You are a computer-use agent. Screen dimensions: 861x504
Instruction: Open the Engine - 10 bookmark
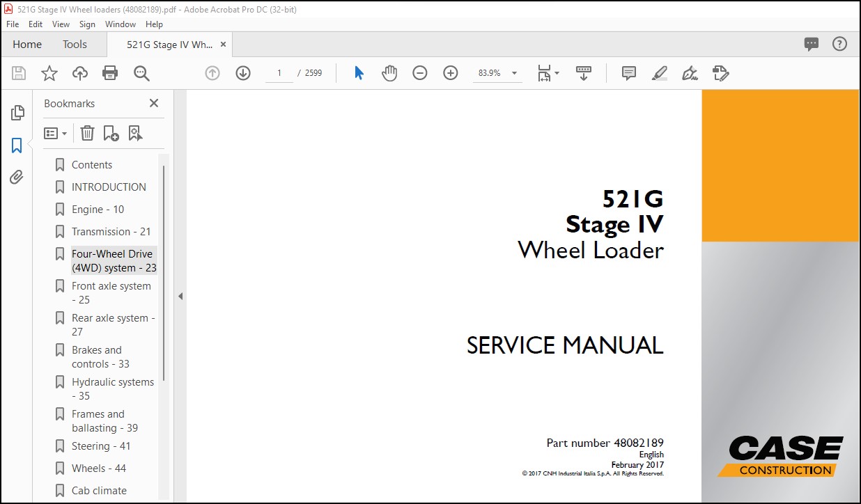[x=98, y=210]
